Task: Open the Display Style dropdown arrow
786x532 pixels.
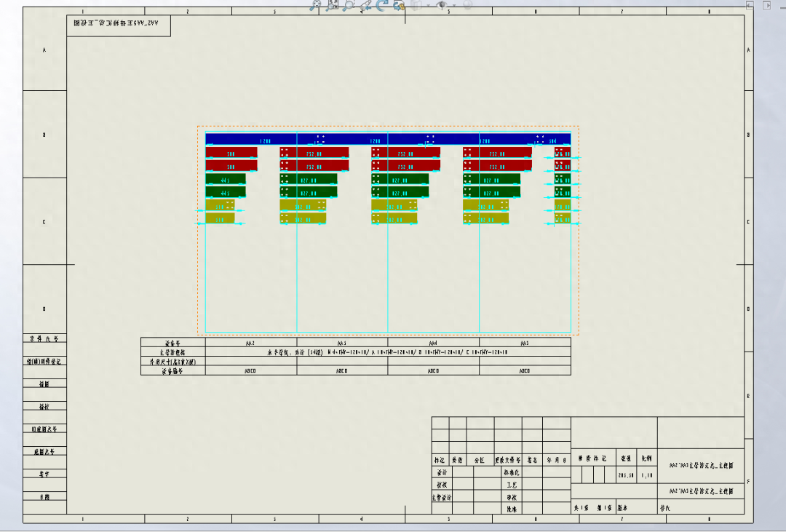Action: point(428,6)
